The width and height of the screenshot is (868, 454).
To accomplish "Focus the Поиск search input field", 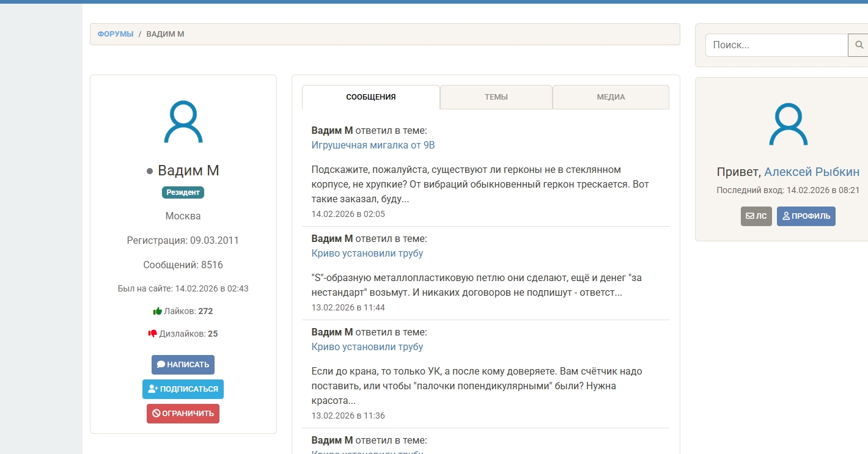I will (776, 45).
